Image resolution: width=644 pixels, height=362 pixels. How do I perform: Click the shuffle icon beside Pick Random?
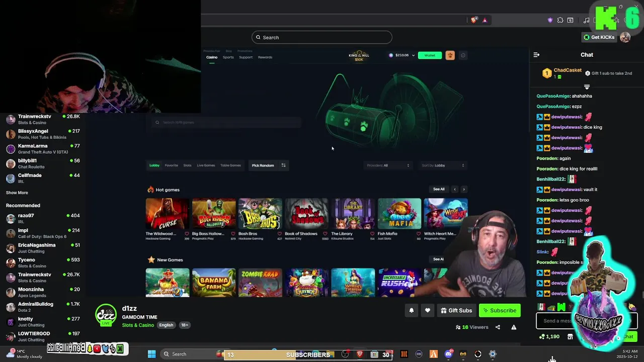[x=283, y=165]
